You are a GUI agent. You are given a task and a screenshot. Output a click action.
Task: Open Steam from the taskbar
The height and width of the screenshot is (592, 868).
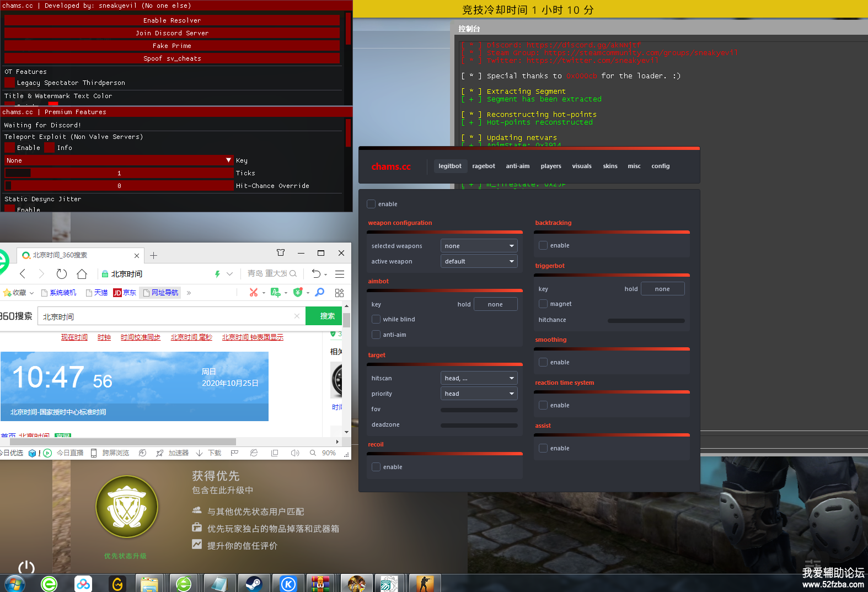click(x=254, y=583)
